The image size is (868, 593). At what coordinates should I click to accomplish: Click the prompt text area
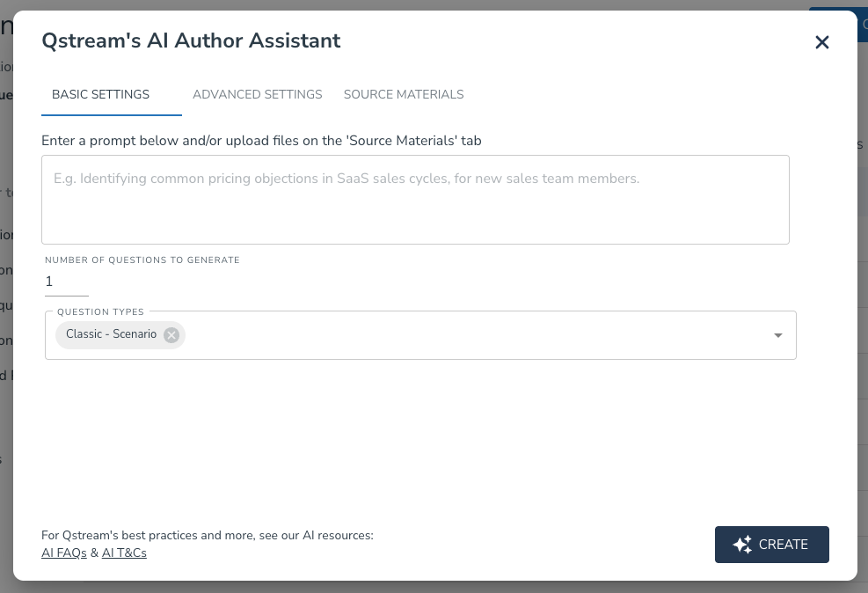pos(415,200)
